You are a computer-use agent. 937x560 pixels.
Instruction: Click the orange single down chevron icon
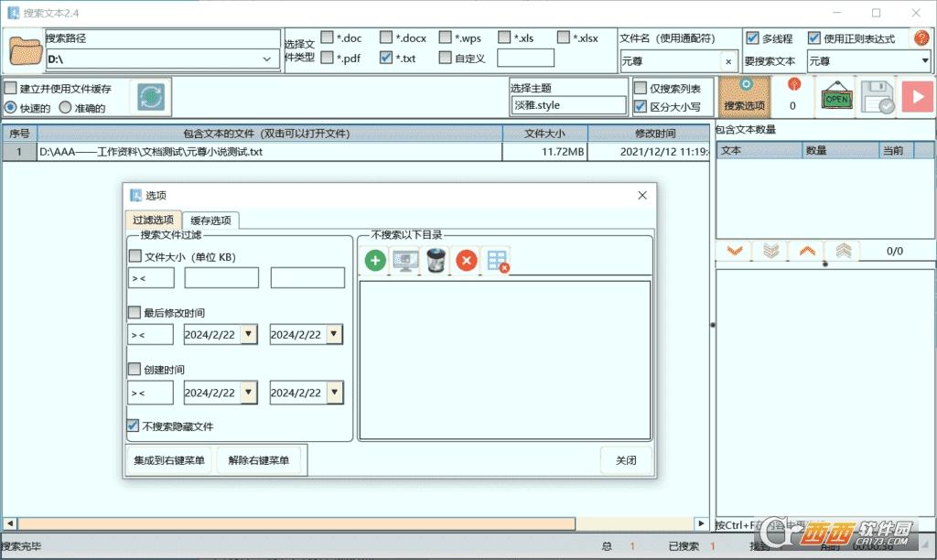pos(734,251)
